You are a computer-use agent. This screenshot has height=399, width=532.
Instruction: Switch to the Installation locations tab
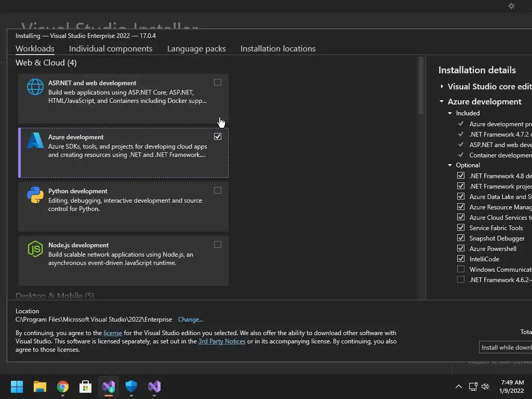pos(278,48)
